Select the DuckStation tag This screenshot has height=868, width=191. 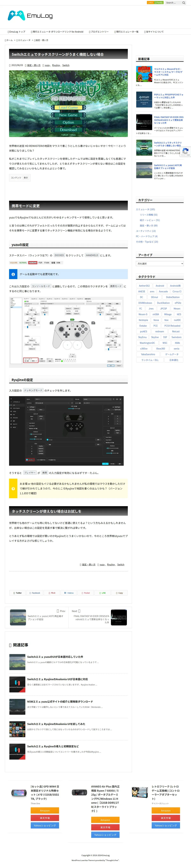pos(163,303)
